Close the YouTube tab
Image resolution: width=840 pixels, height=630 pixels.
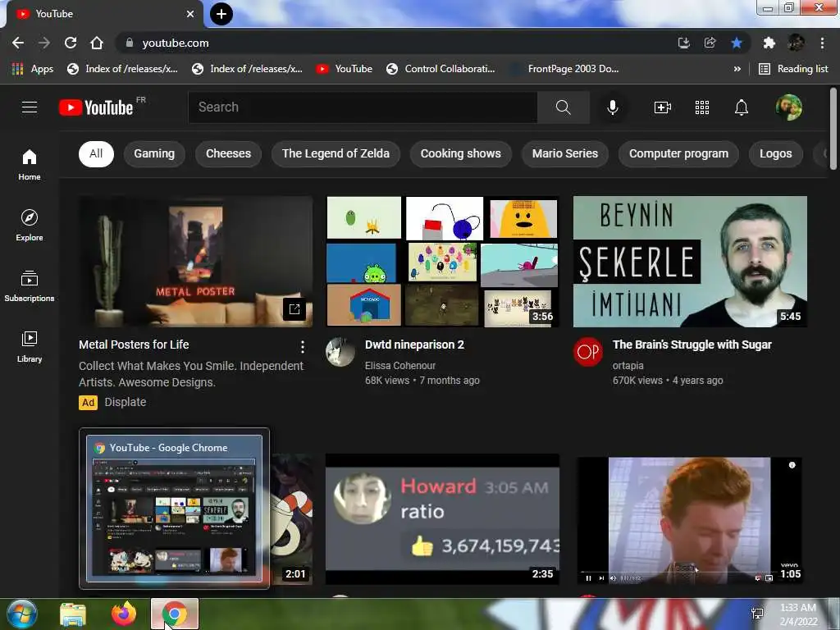[190, 14]
